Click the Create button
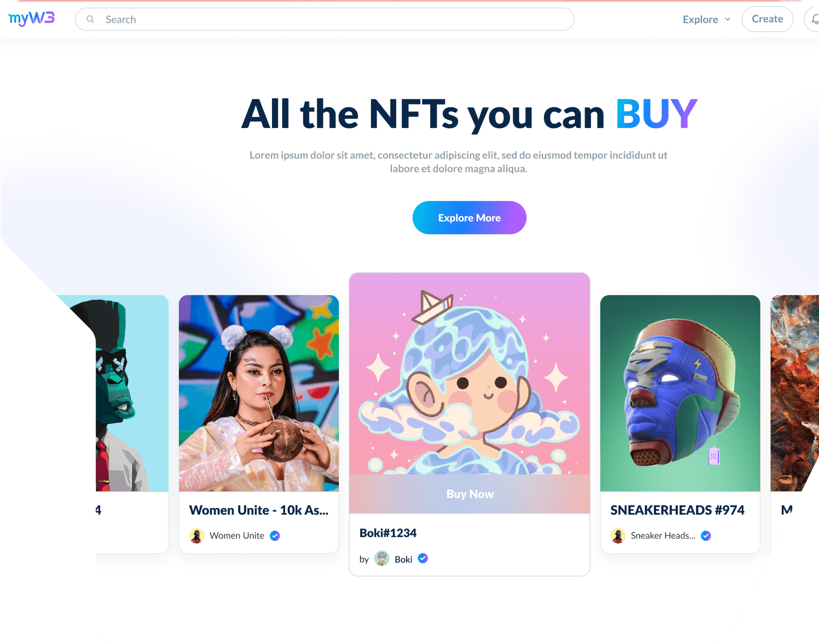Image resolution: width=819 pixels, height=644 pixels. [767, 19]
